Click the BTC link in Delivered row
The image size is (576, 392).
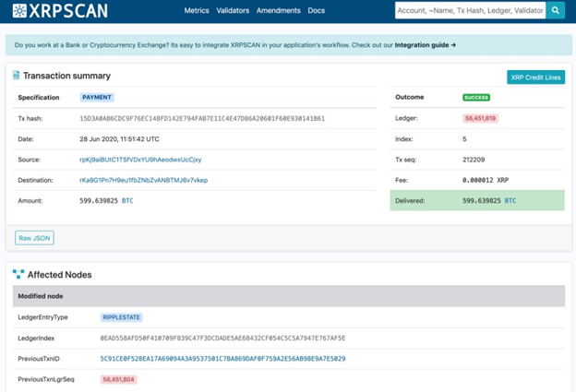pos(510,200)
